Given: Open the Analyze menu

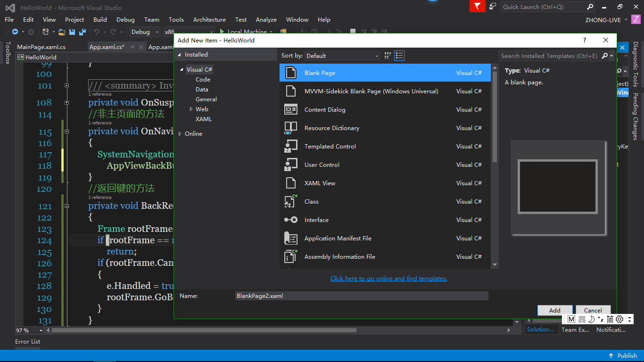Looking at the screenshot, I should (266, 19).
